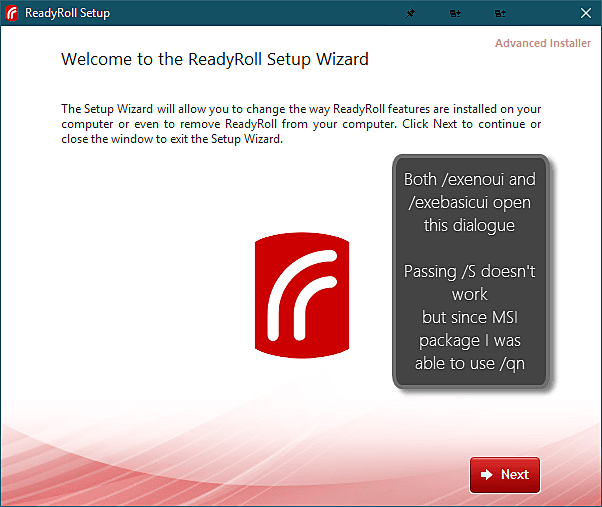The image size is (602, 507).
Task: Click the 'Passing /S doesn't work' note text
Action: 470,283
